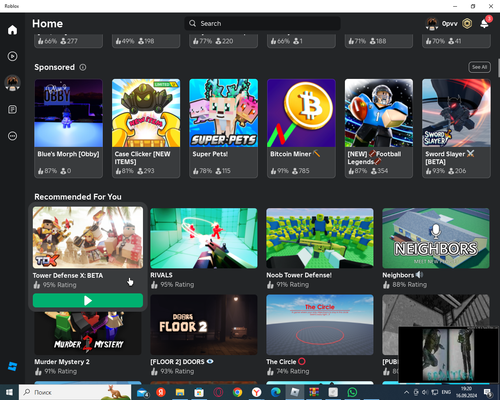Open Discover play icon in sidebar
500x400 pixels.
[x=12, y=56]
